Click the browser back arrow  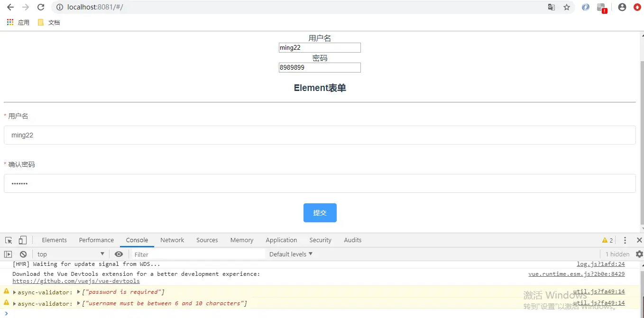coord(10,7)
